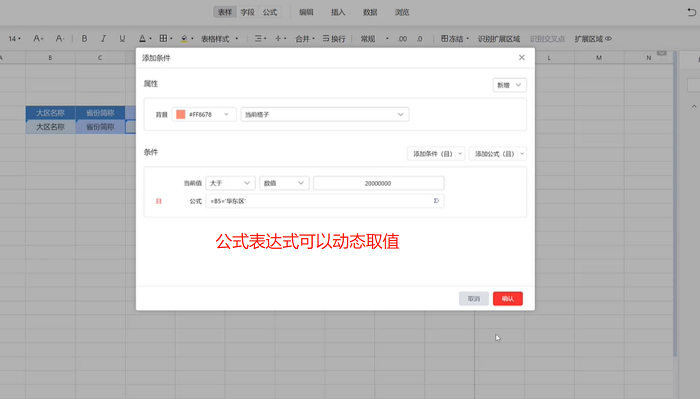Click the 添加公式 (且) button
The height and width of the screenshot is (399, 700).
(x=494, y=154)
